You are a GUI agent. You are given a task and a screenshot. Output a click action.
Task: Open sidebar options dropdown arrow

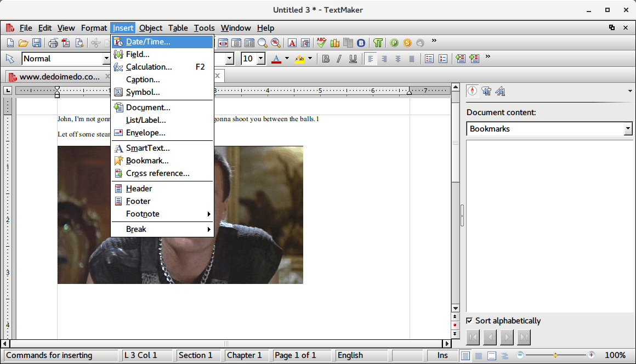pos(630,91)
